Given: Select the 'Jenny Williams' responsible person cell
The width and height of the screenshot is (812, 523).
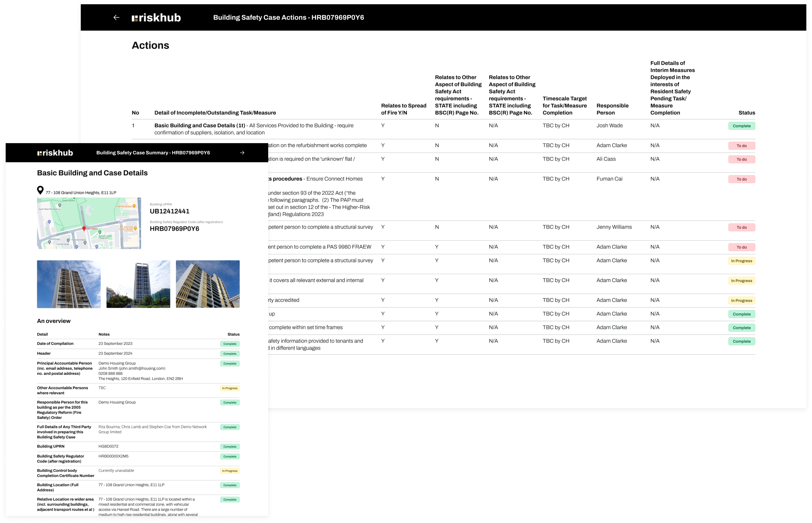Looking at the screenshot, I should 614,227.
